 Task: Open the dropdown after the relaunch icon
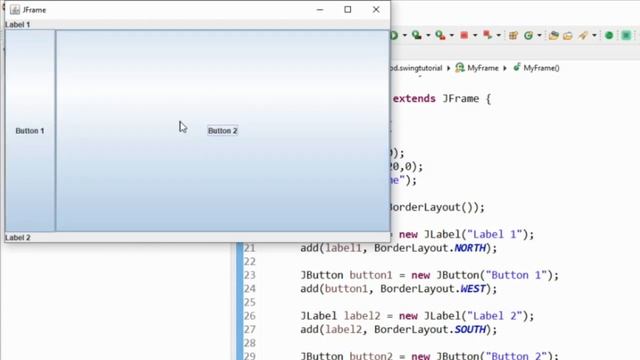(x=499, y=36)
